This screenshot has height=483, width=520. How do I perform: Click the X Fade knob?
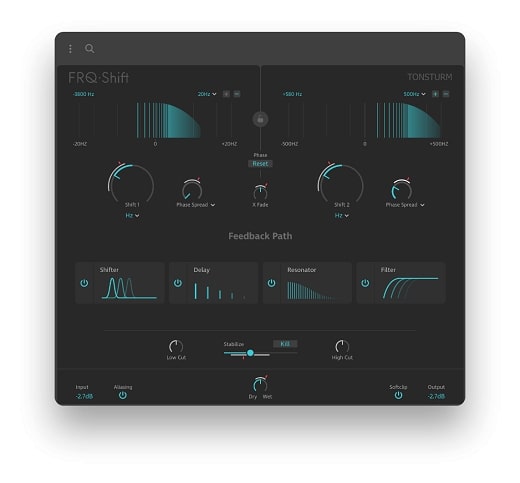click(x=260, y=192)
